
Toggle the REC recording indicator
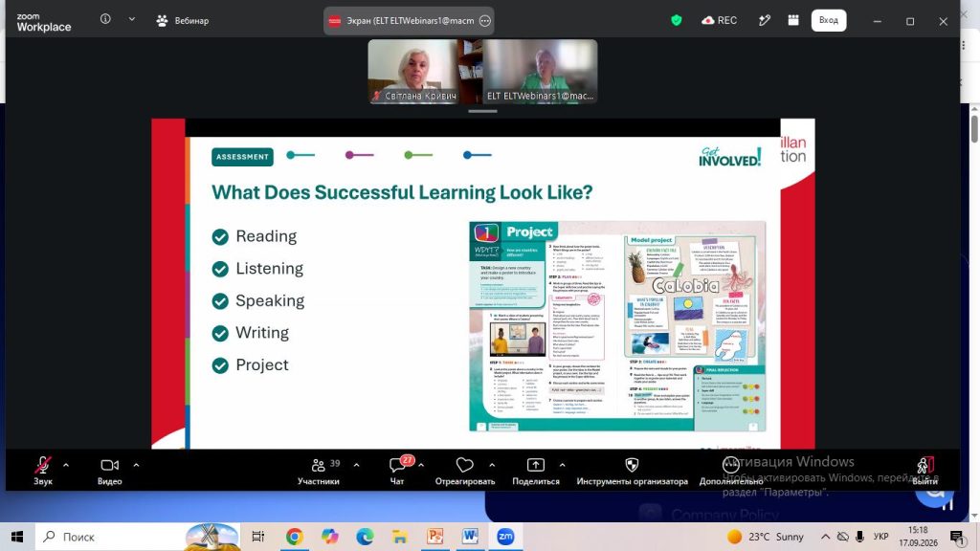click(720, 21)
